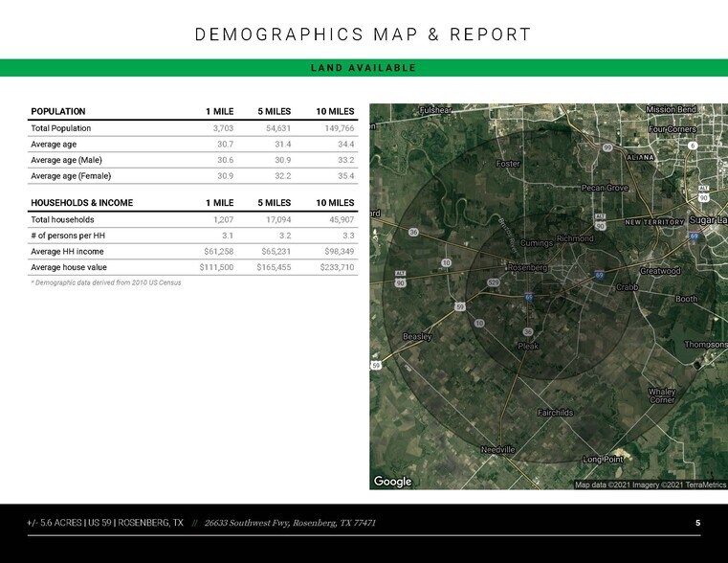
Task: Select the 3,703 population value
Action: click(x=223, y=128)
